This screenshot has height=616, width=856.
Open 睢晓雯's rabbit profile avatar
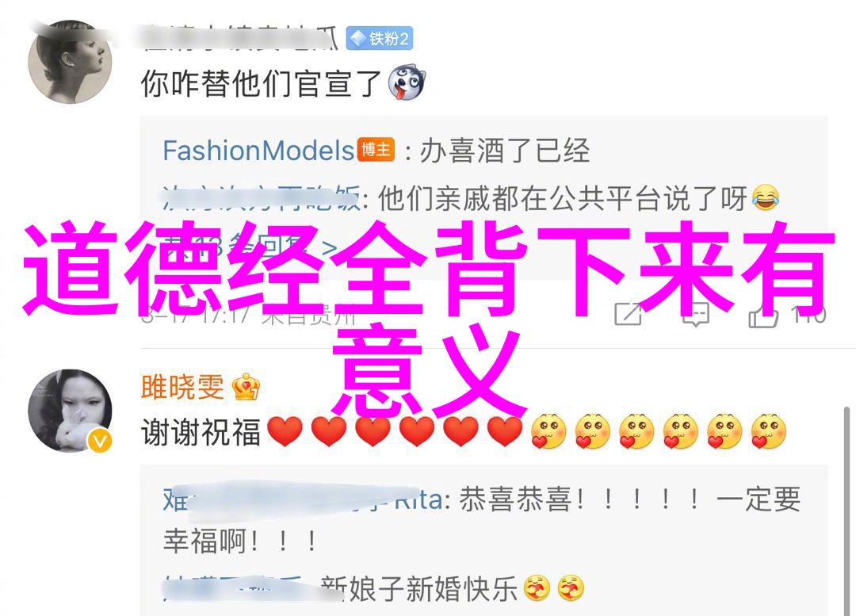coord(70,411)
